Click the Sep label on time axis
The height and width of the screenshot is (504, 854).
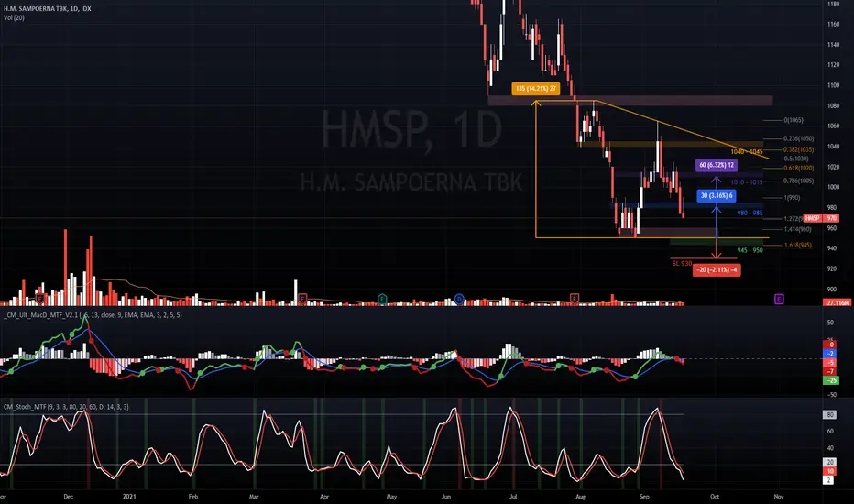645,497
